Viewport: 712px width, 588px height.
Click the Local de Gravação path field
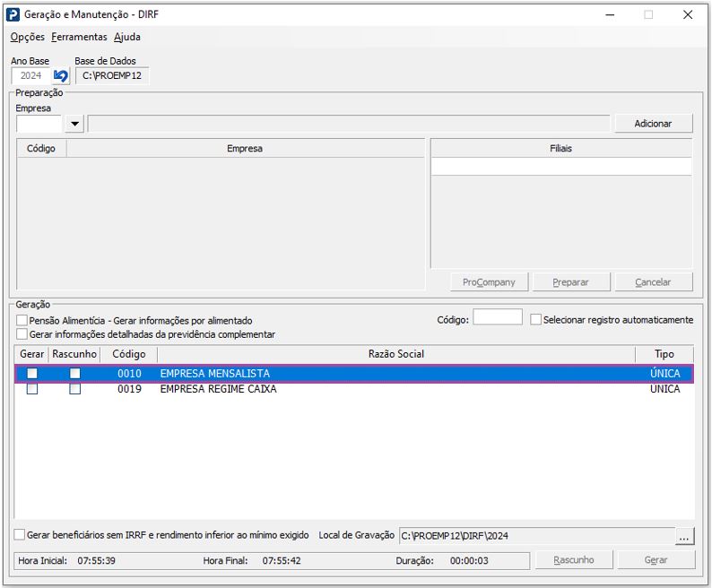point(537,536)
